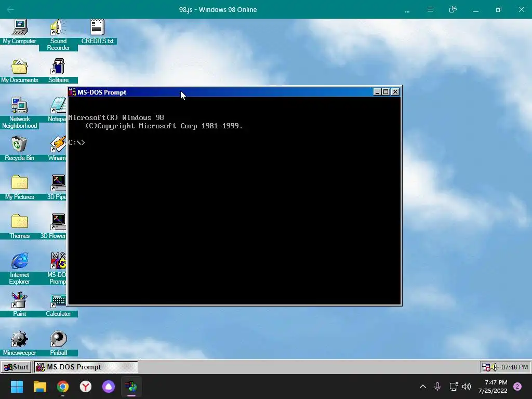Viewport: 532px width, 399px height.
Task: Close the MS-DOS Prompt window
Action: [395, 92]
